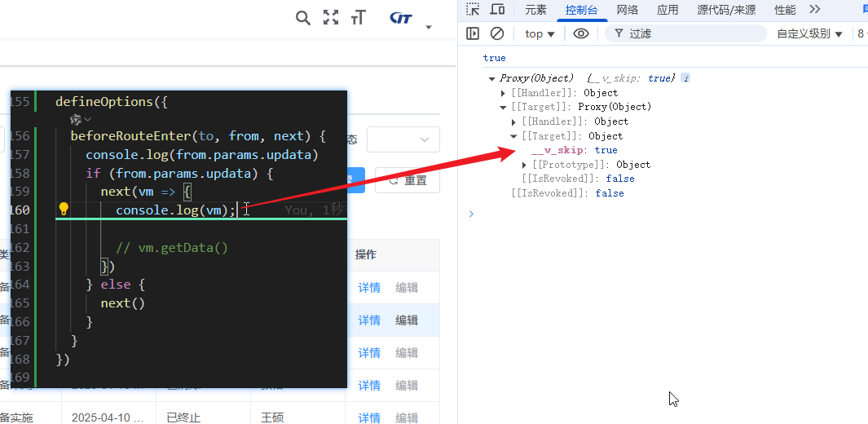Click the logged true console output line
868x424 pixels.
[495, 58]
